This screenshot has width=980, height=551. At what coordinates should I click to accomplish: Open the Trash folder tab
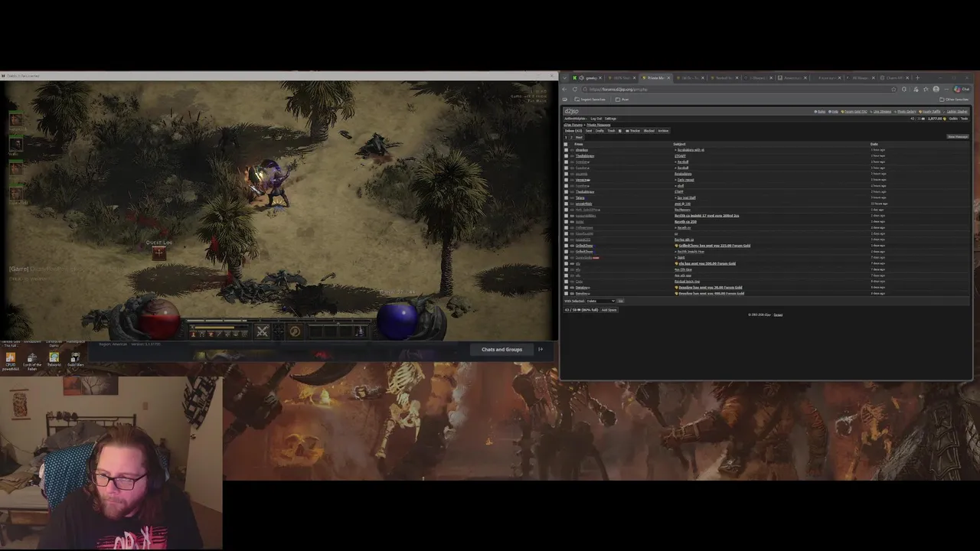(x=611, y=131)
